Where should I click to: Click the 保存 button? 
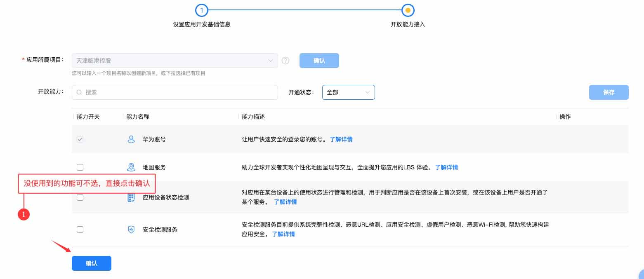tap(609, 92)
